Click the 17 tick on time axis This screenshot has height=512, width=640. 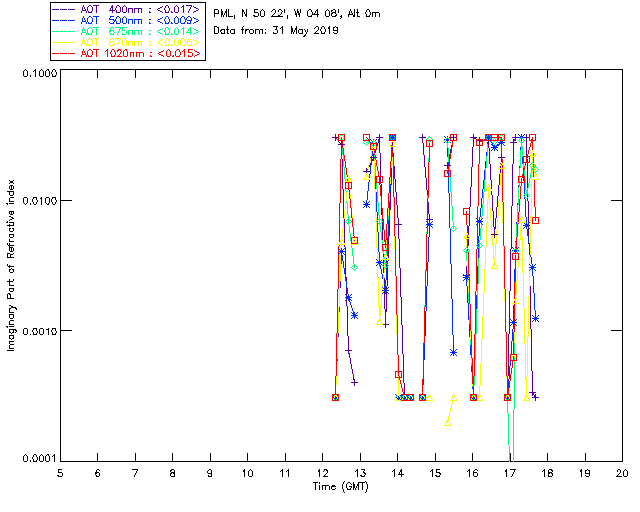click(x=510, y=472)
